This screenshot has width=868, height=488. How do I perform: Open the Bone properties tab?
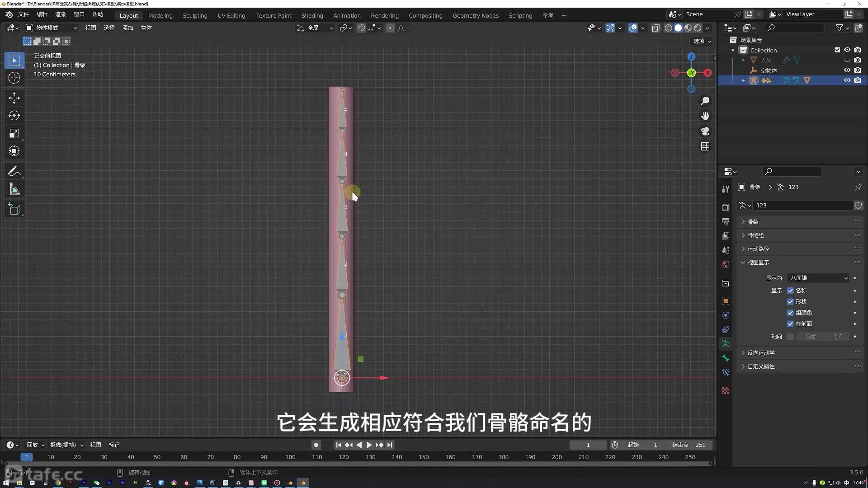[x=726, y=358]
